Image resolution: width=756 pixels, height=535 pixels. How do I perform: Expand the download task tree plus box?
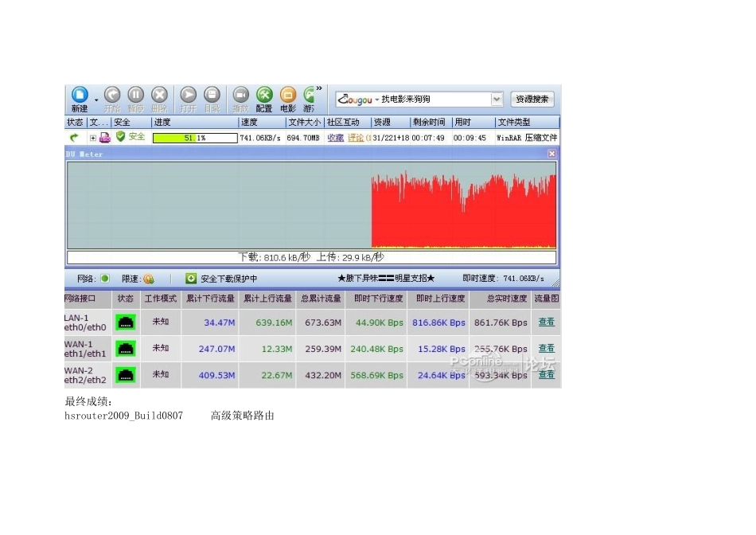[93, 138]
